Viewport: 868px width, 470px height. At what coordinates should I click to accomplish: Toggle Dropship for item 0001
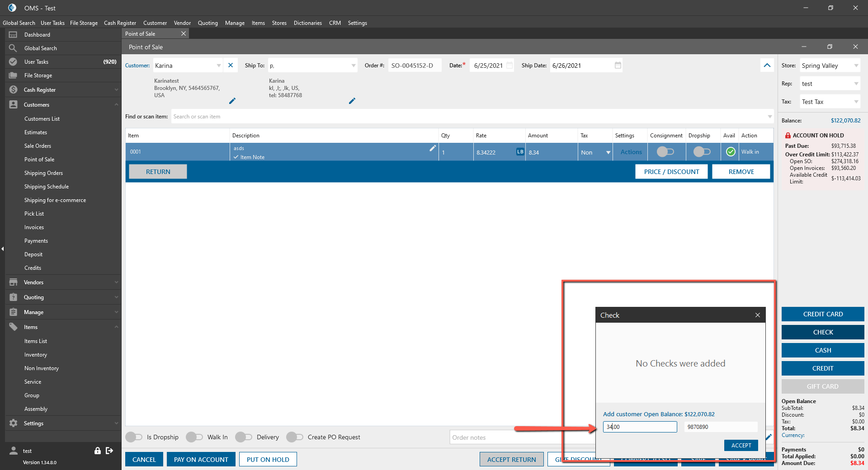pyautogui.click(x=702, y=152)
